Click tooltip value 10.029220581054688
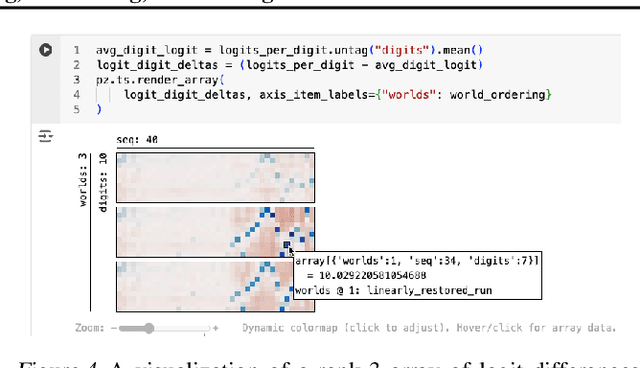640x368 pixels. 373,276
